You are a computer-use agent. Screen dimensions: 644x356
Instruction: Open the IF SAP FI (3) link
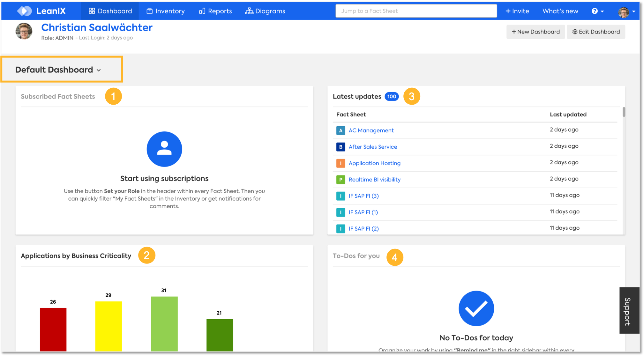tap(363, 196)
